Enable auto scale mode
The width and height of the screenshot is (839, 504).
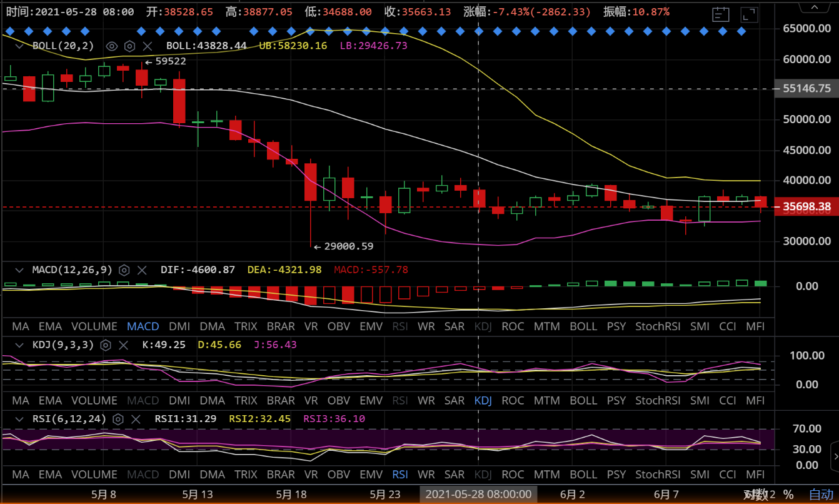(x=821, y=495)
